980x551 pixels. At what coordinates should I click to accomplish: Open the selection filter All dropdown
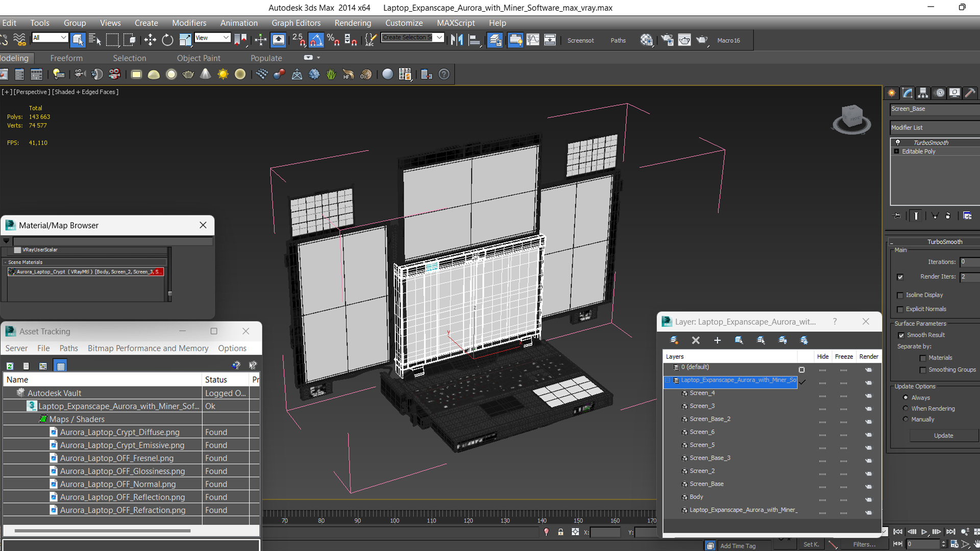50,37
